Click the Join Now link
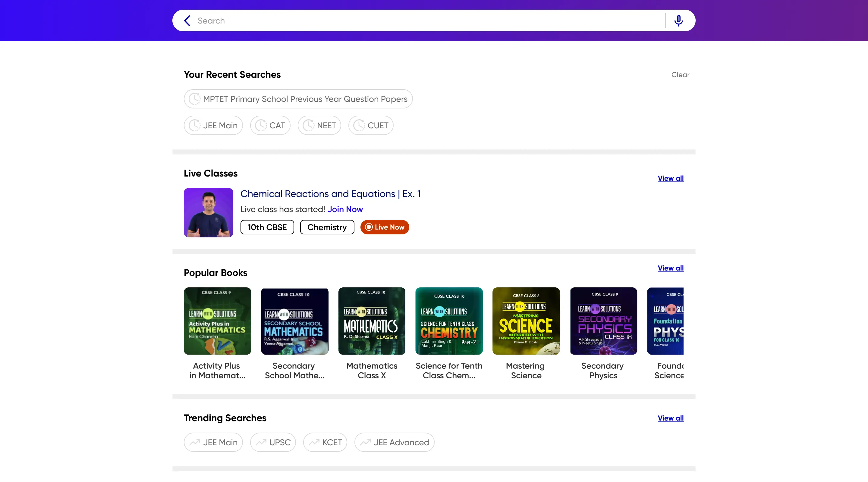868x482 pixels. click(345, 209)
